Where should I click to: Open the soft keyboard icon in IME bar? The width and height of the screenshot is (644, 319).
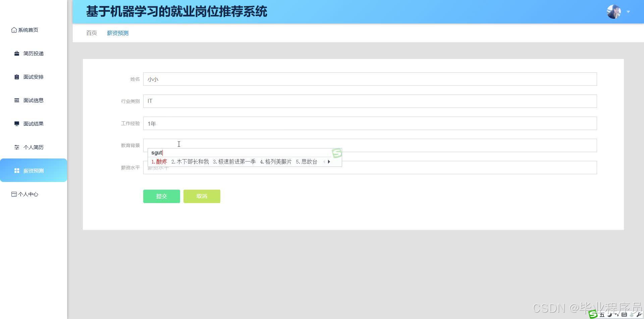pos(624,315)
